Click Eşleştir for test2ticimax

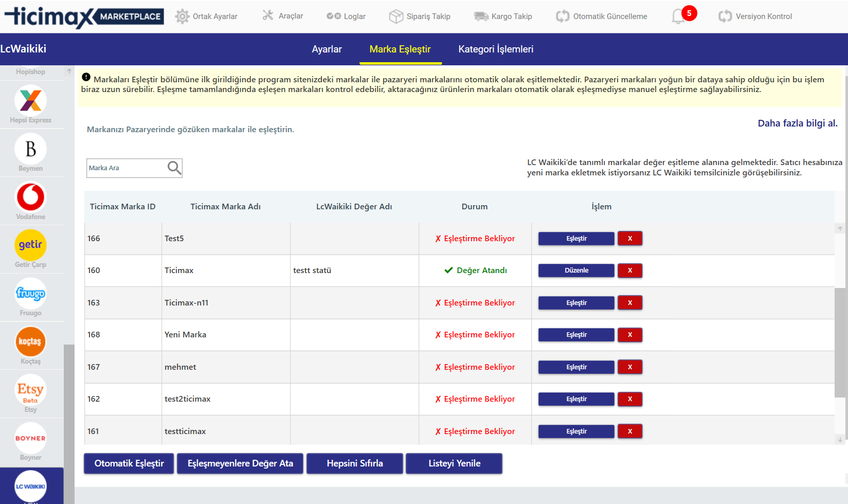[576, 399]
